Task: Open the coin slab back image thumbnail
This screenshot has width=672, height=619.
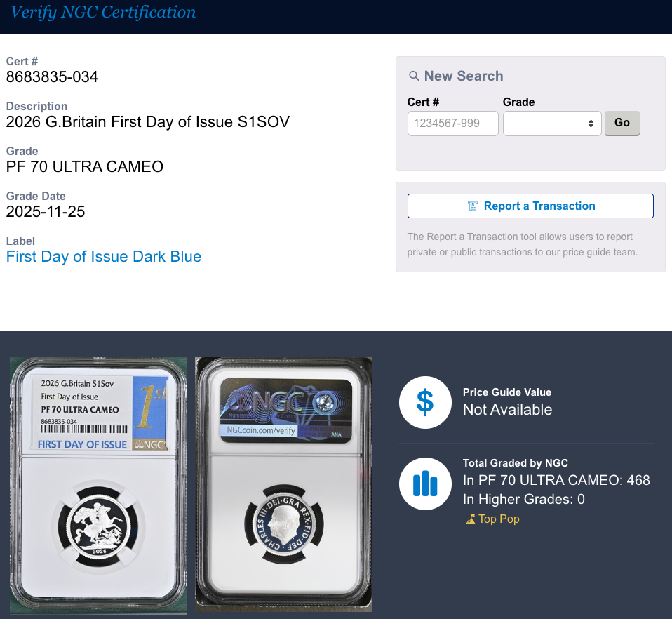Action: [x=283, y=484]
